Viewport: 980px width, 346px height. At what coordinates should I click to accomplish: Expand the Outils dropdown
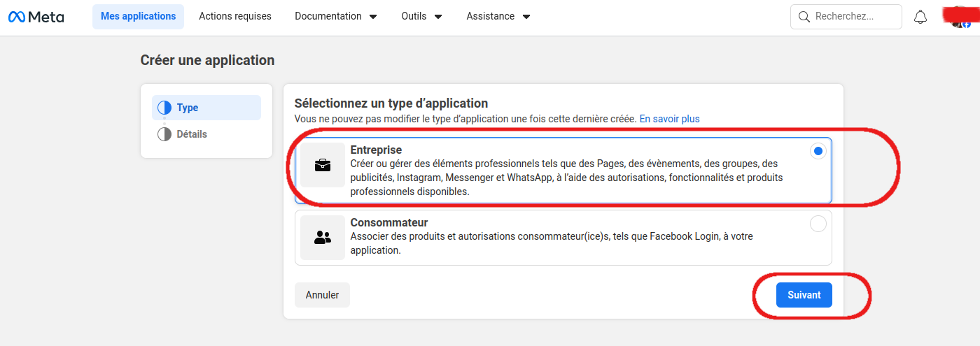[x=422, y=16]
